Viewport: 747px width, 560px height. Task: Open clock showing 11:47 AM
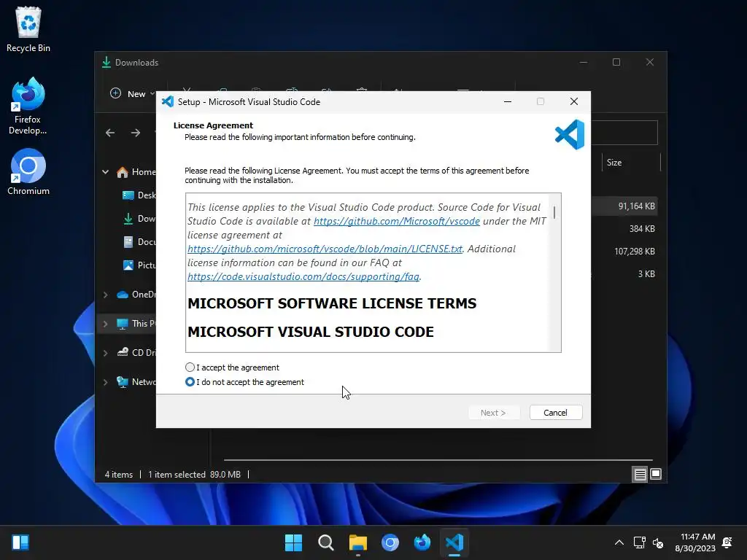(695, 542)
